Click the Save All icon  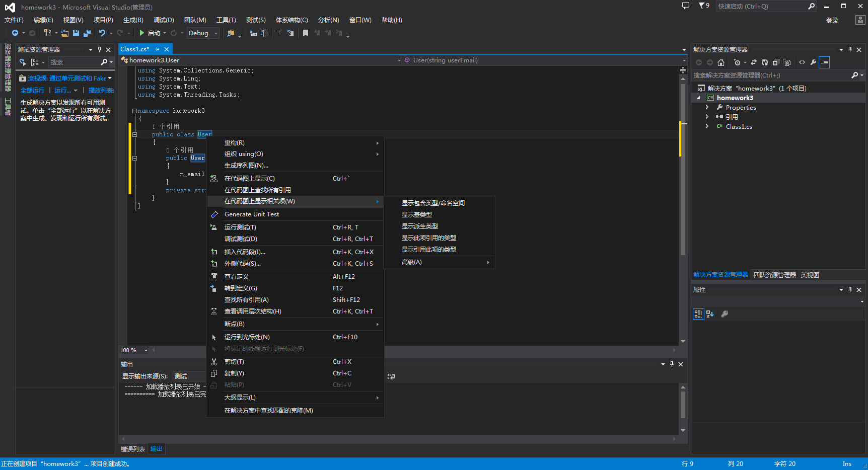87,33
